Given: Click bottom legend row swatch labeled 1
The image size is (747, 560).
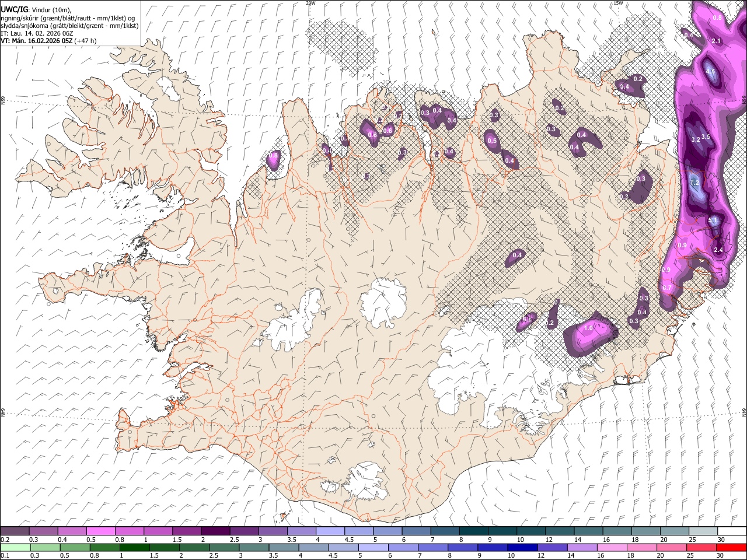Looking at the screenshot, I should (135, 547).
